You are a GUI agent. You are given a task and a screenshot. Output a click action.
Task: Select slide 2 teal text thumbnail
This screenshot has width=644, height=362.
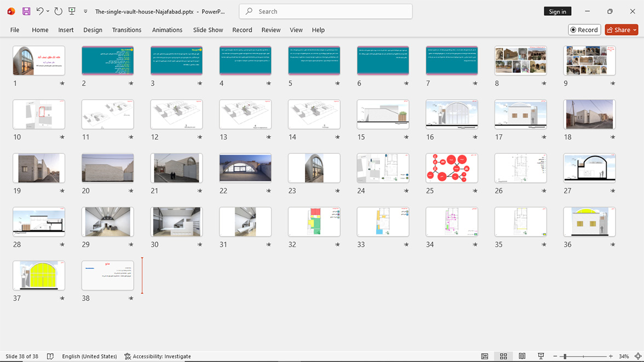[107, 60]
